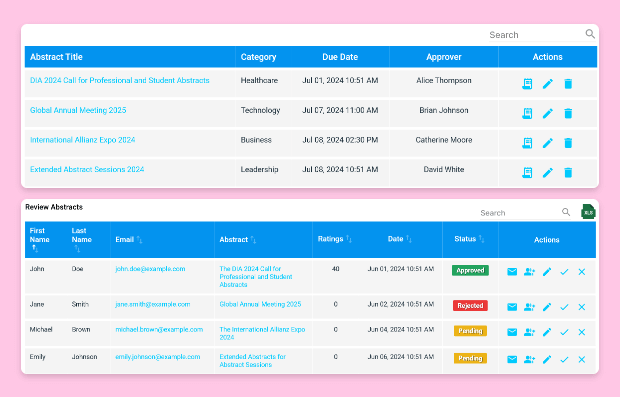Screen dimensions: 620x397
Task: Send email to Jane Smith using the mail icon
Action: [x=512, y=307]
